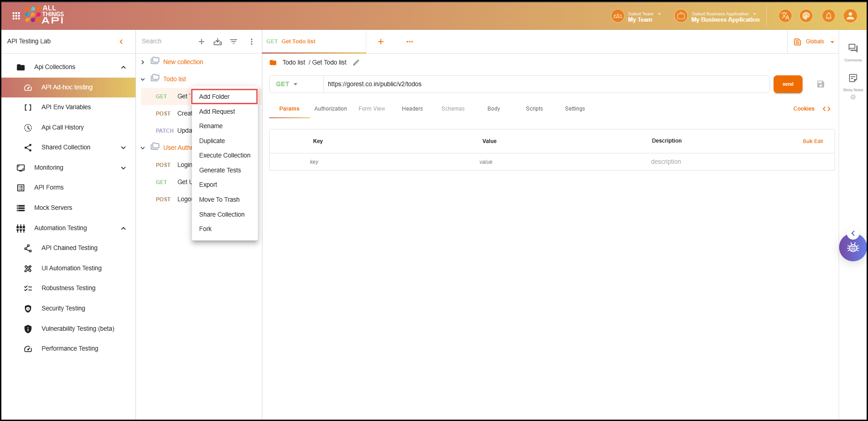Open the theme palette icon
This screenshot has width=868, height=421.
[x=806, y=16]
